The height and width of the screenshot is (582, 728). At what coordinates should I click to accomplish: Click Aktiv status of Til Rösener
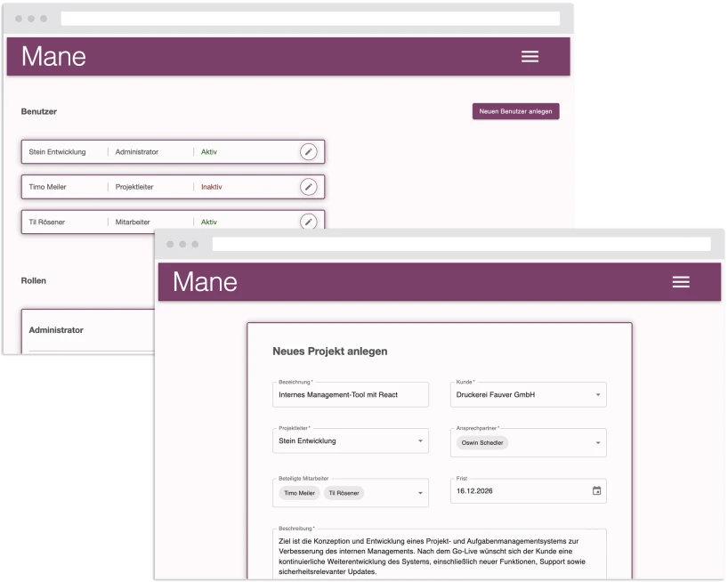pos(209,222)
